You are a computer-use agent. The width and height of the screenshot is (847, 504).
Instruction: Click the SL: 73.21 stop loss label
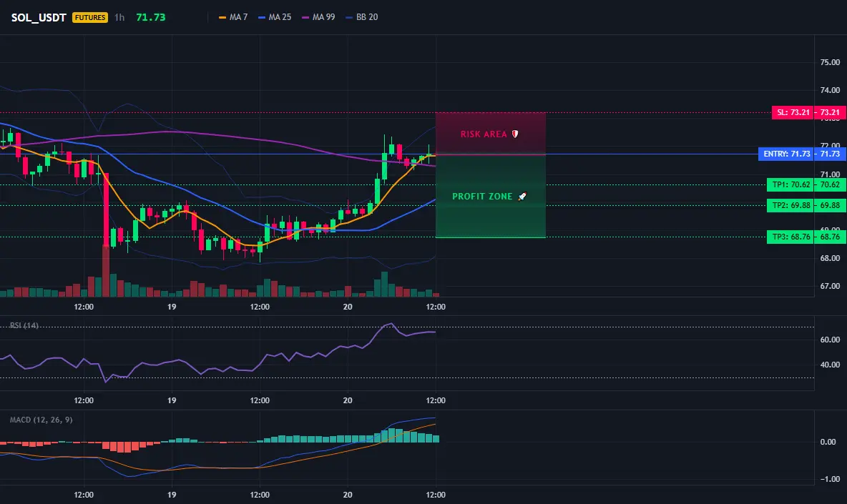(793, 112)
